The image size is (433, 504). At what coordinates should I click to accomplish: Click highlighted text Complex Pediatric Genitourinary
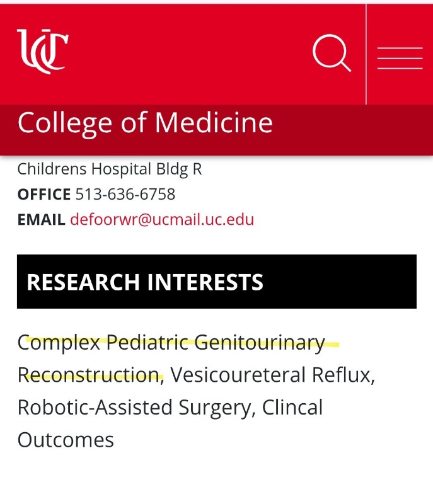[171, 343]
